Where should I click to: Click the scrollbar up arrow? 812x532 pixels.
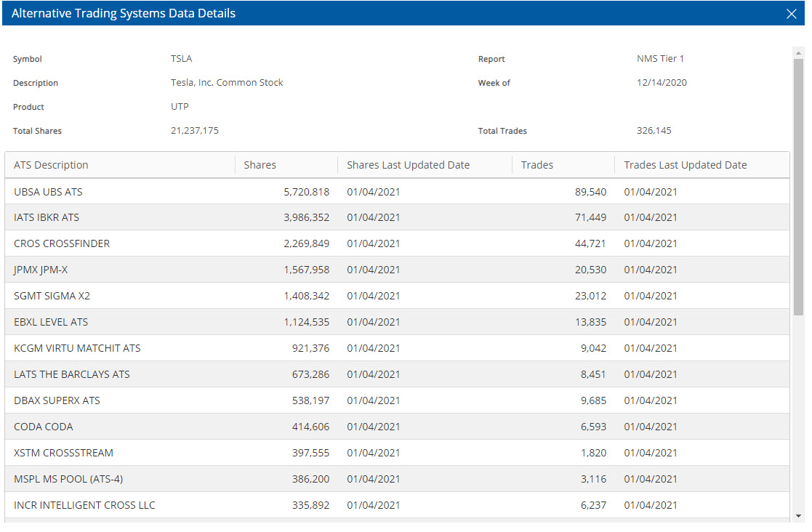pos(798,52)
